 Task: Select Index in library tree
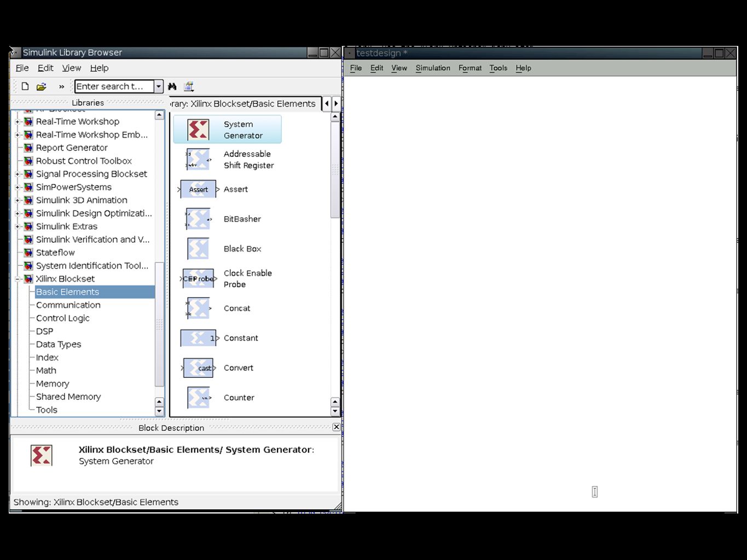47,358
